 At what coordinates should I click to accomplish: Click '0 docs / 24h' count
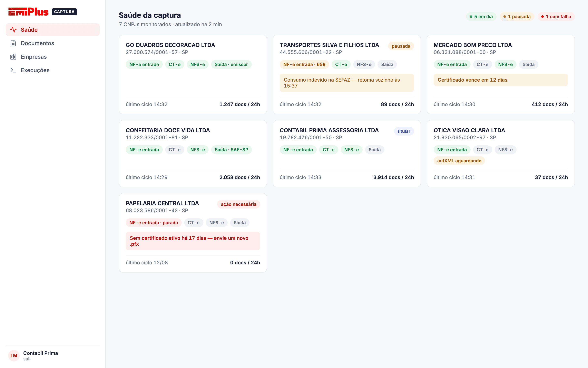(245, 262)
